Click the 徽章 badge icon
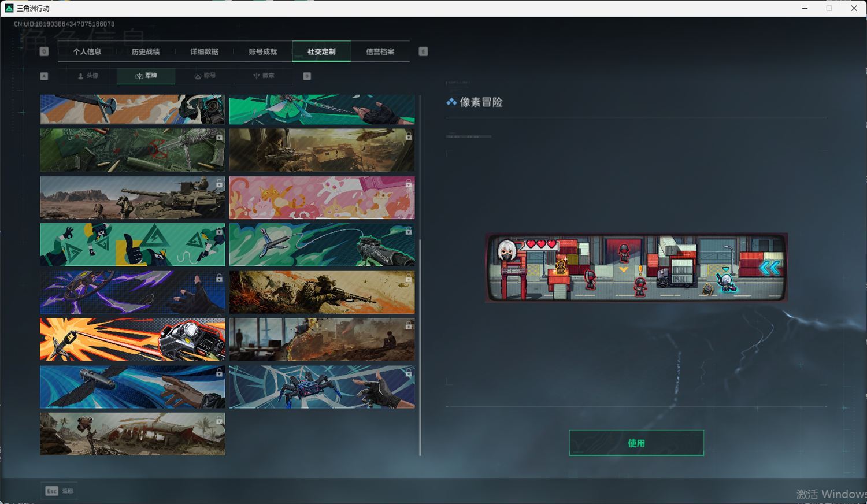 click(257, 76)
